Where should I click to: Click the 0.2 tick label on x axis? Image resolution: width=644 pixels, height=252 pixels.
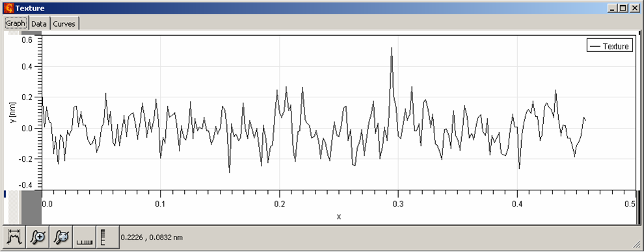coord(279,204)
